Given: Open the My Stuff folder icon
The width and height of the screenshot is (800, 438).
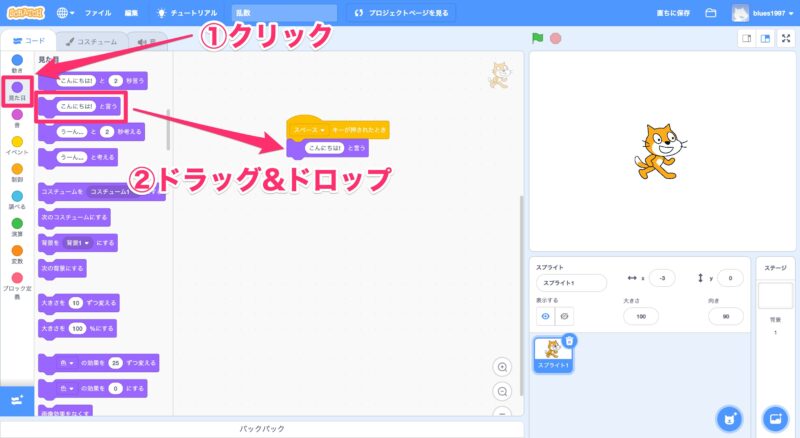Looking at the screenshot, I should coord(711,13).
